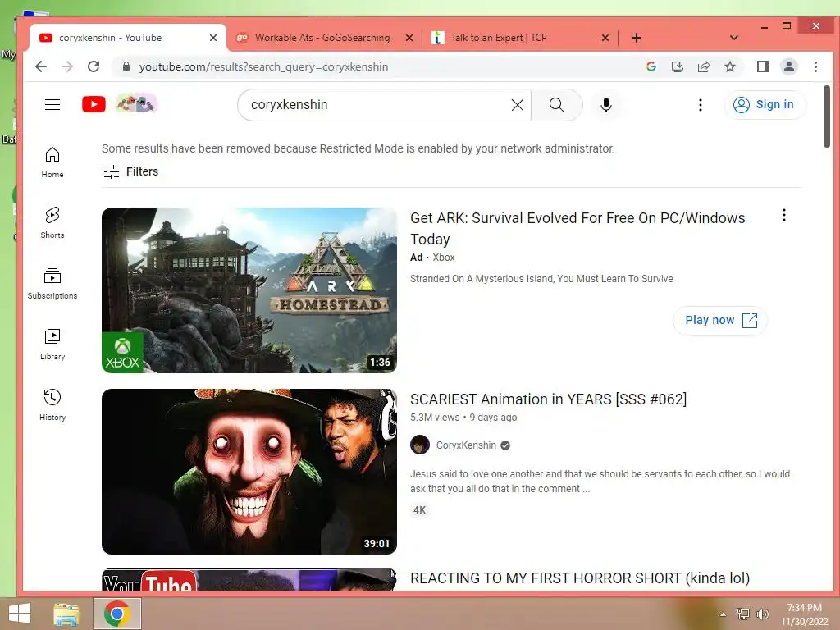
Task: Open Chrome's three-dot menu
Action: [x=815, y=66]
